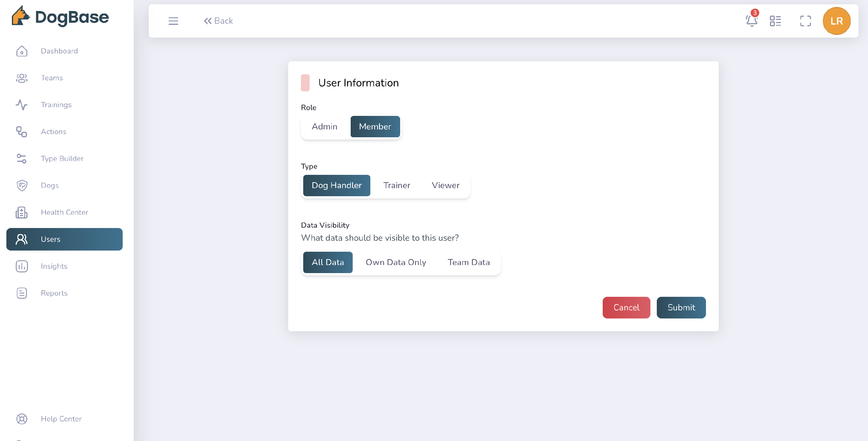Screen dimensions: 868x441
Task: Click the grid list view icon
Action: click(x=775, y=21)
